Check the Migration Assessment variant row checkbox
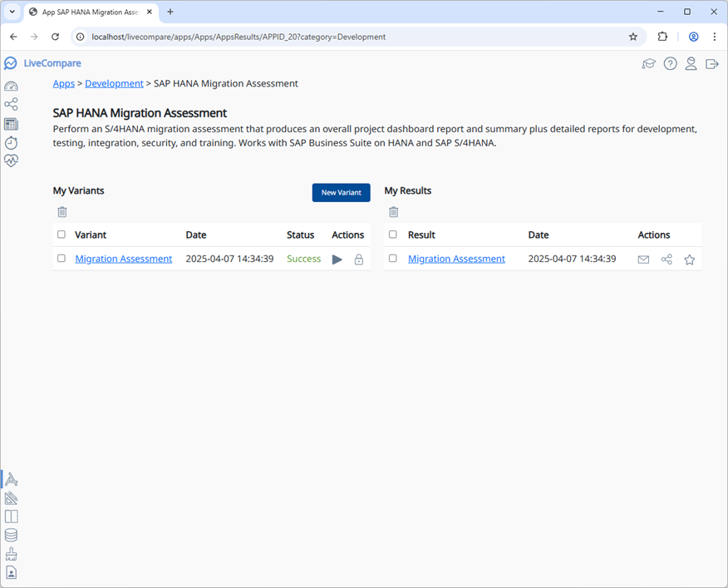The height and width of the screenshot is (588, 728). point(61,259)
